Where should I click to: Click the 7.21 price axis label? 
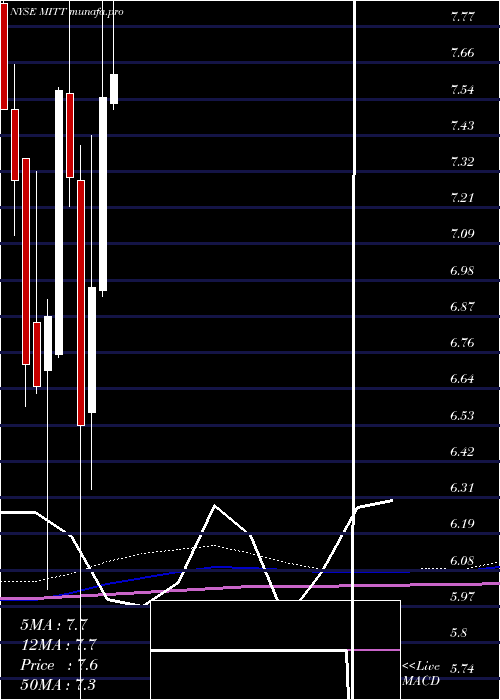point(462,198)
